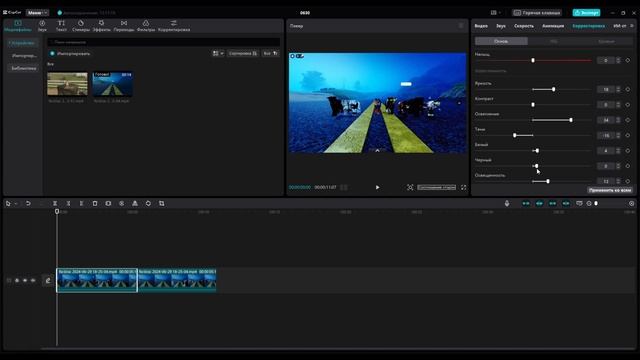640x360 pixels.
Task: Open the player panel menu icon
Action: coord(461,26)
